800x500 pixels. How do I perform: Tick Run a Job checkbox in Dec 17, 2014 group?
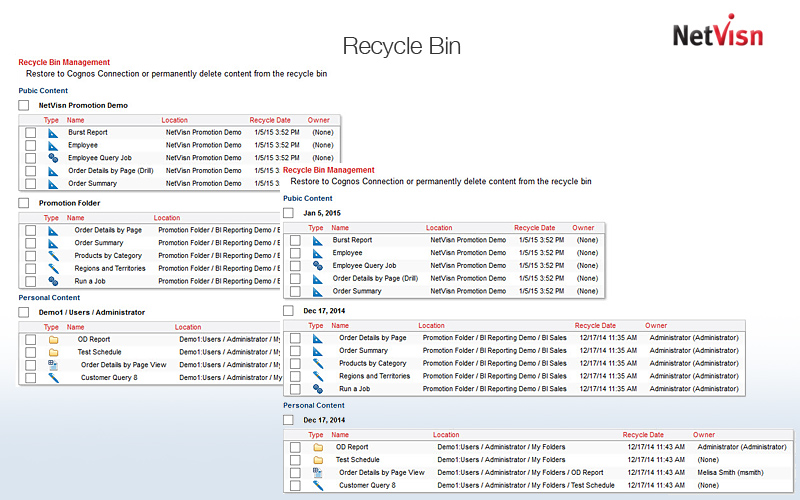click(x=295, y=389)
